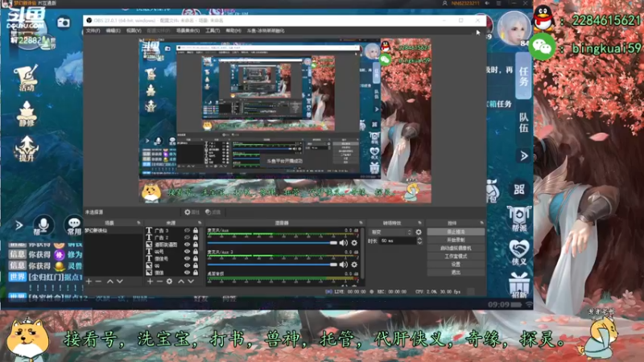Viewport: 644px width, 362px height.
Task: Click the camera screenshot icon in the game
Action: tap(64, 23)
